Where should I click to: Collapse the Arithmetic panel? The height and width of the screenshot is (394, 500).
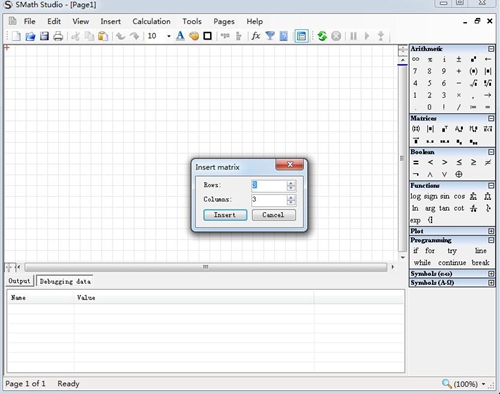click(x=491, y=49)
